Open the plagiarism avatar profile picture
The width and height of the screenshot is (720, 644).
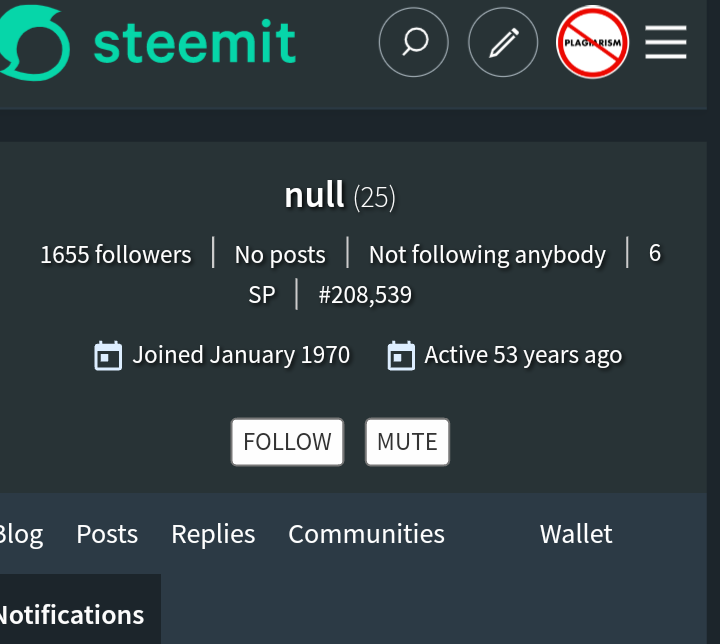point(592,42)
